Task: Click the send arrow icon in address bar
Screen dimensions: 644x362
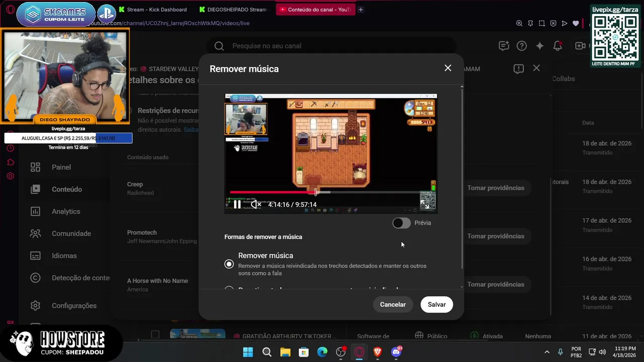Action: pyautogui.click(x=565, y=23)
